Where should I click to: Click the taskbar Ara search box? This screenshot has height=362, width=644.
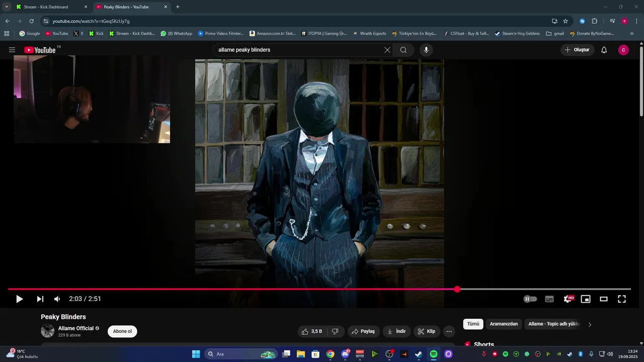tap(241, 354)
